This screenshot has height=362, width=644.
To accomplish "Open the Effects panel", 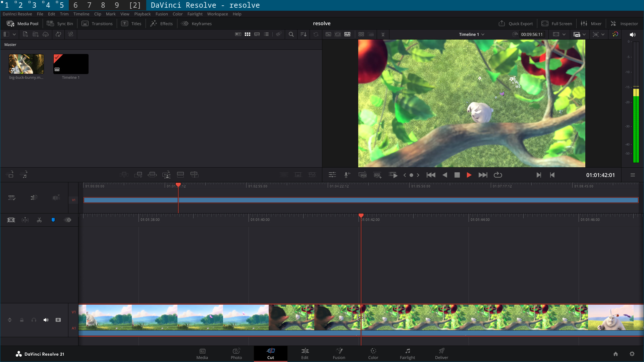I will pos(161,23).
